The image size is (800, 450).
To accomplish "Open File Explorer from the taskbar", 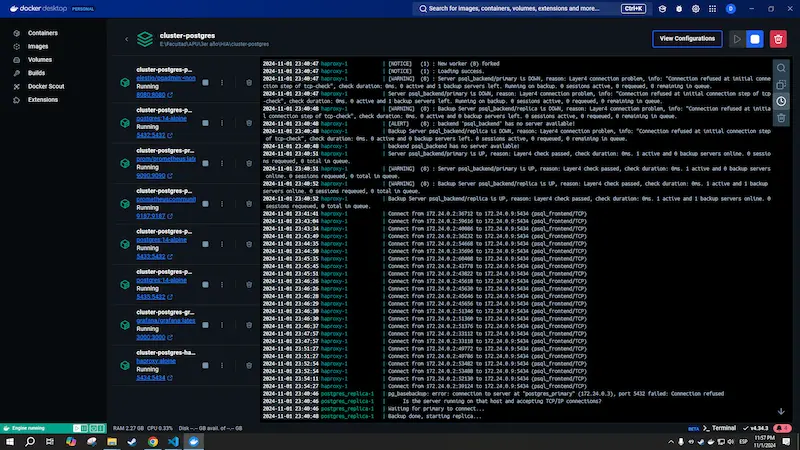I will (112, 442).
